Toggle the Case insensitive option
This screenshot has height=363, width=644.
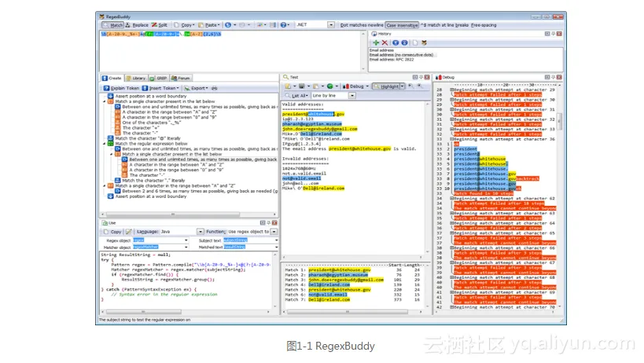pyautogui.click(x=402, y=25)
